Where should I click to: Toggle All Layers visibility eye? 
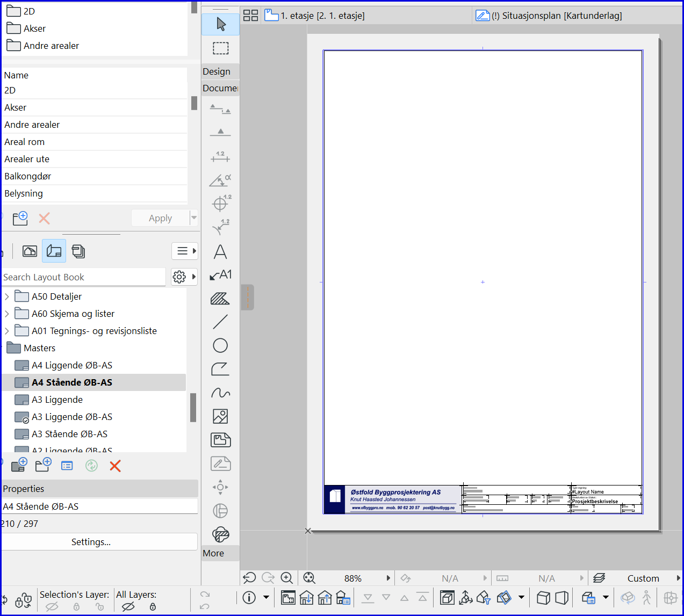point(128,607)
